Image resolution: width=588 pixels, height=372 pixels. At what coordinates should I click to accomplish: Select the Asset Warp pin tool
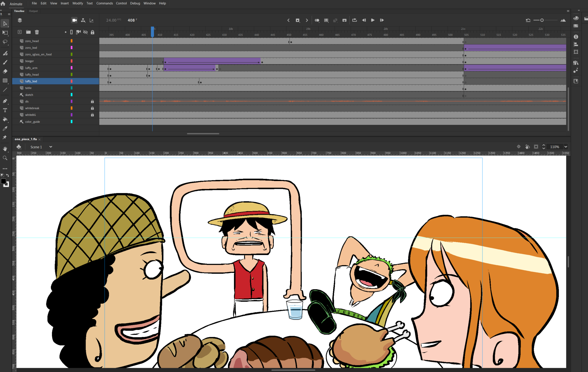[5, 137]
